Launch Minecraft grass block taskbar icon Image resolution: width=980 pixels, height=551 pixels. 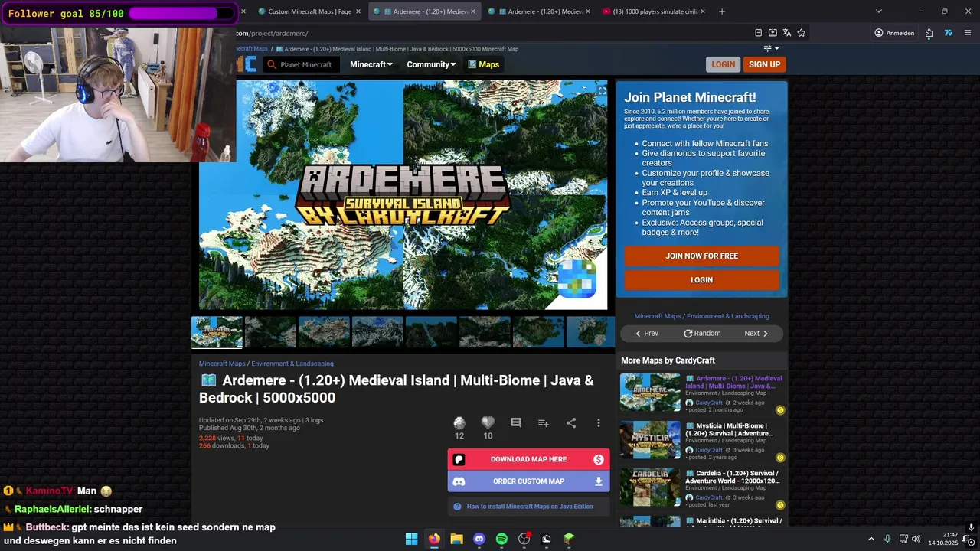[x=569, y=539]
